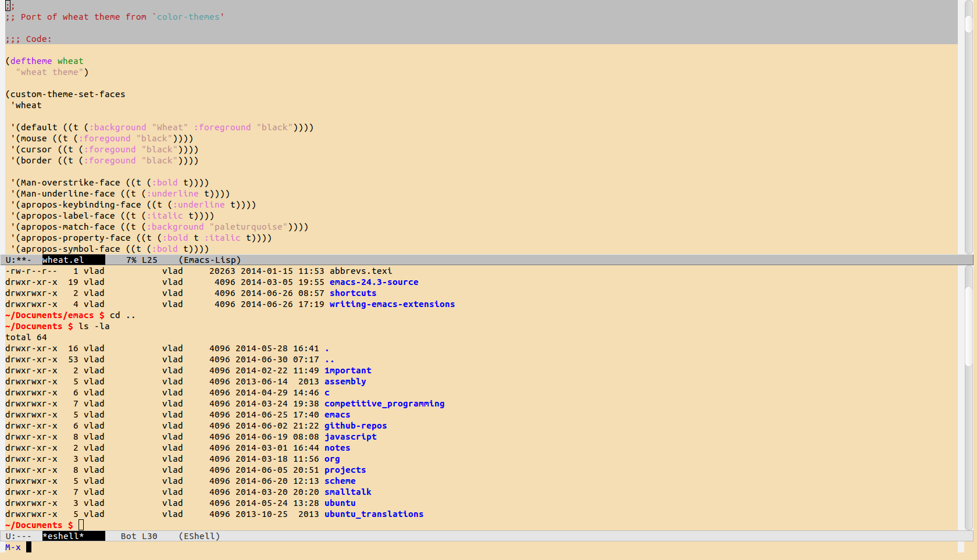Click the custom-theme-set-faces line
Screen dimensions: 977x560
tap(65, 94)
